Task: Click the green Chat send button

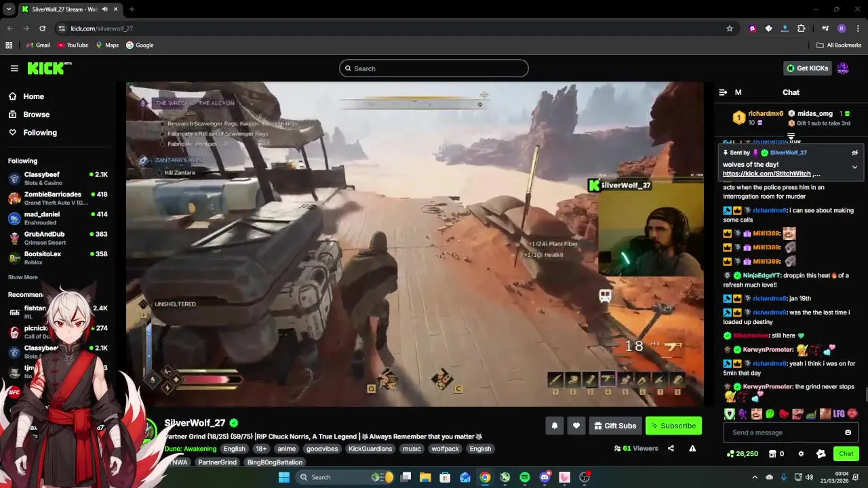Action: click(846, 453)
